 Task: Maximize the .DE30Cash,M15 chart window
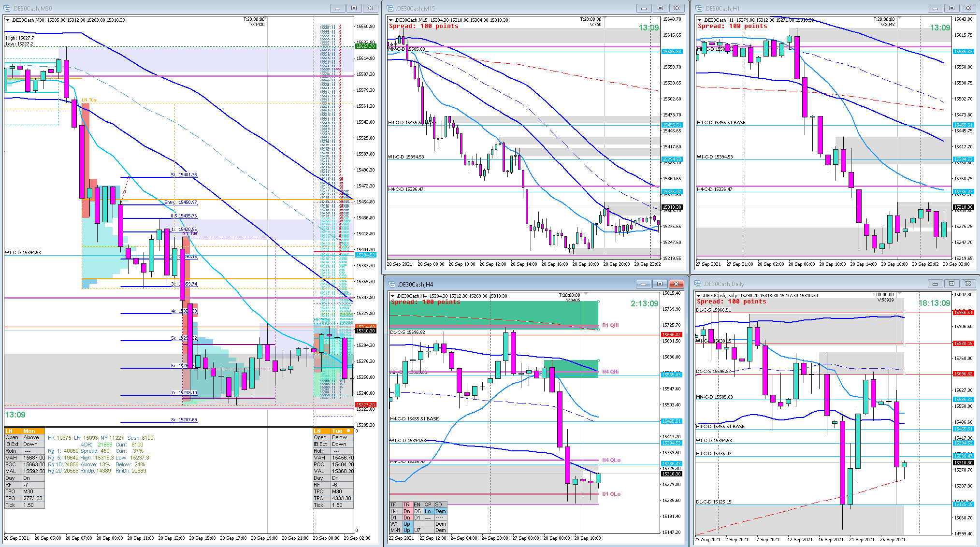click(660, 8)
